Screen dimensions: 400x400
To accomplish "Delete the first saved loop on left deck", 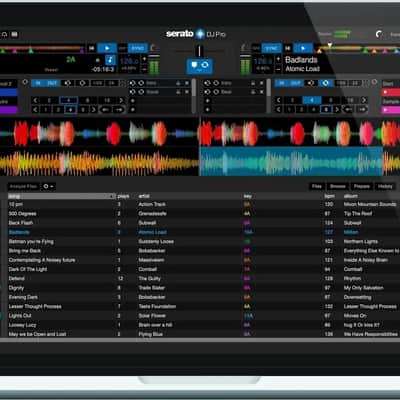I will [187, 83].
